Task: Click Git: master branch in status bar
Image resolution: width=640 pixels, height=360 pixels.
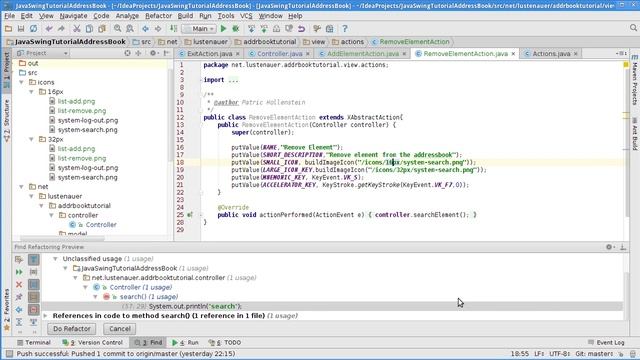Action: [x=594, y=353]
